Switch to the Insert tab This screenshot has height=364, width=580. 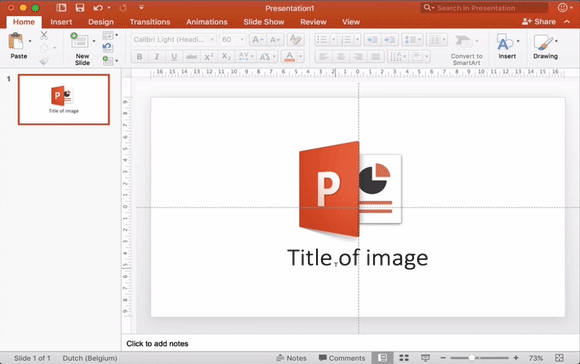coord(61,22)
